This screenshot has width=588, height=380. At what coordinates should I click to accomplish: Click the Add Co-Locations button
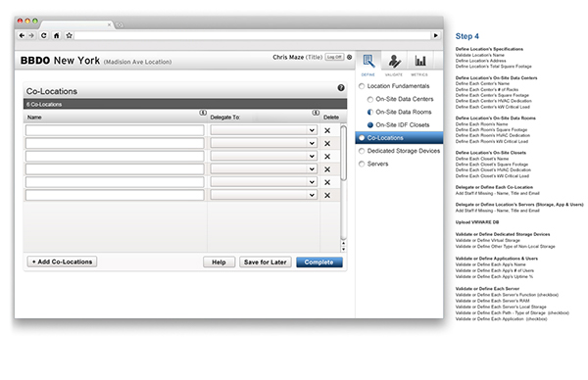tap(63, 261)
